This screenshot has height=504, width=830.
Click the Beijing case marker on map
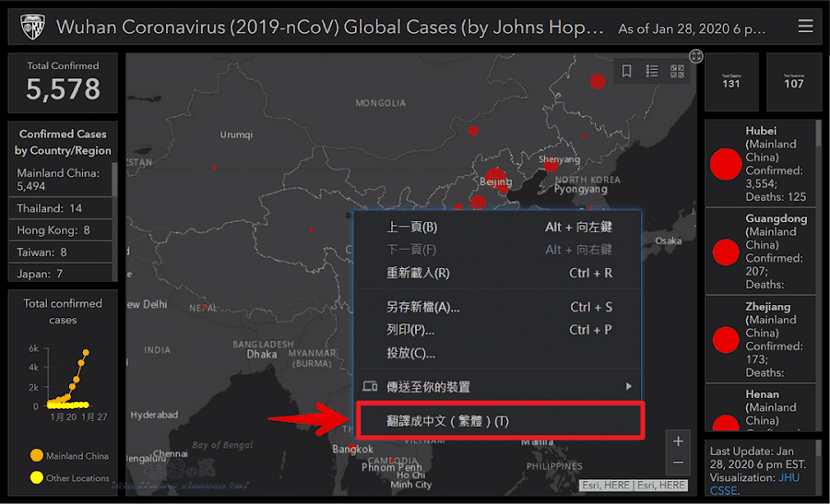(x=495, y=177)
